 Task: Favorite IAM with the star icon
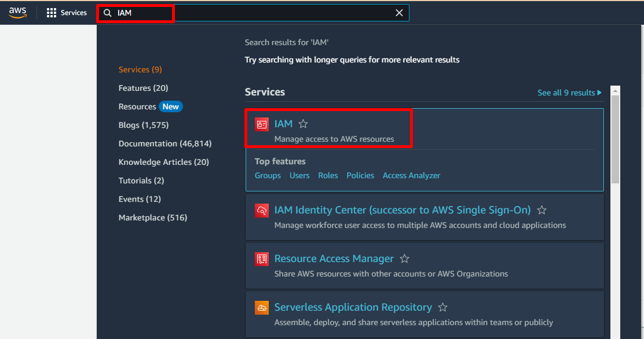[x=303, y=124]
